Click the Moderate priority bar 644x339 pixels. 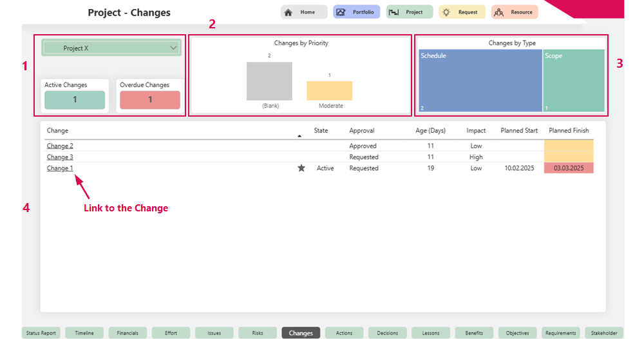point(329,91)
